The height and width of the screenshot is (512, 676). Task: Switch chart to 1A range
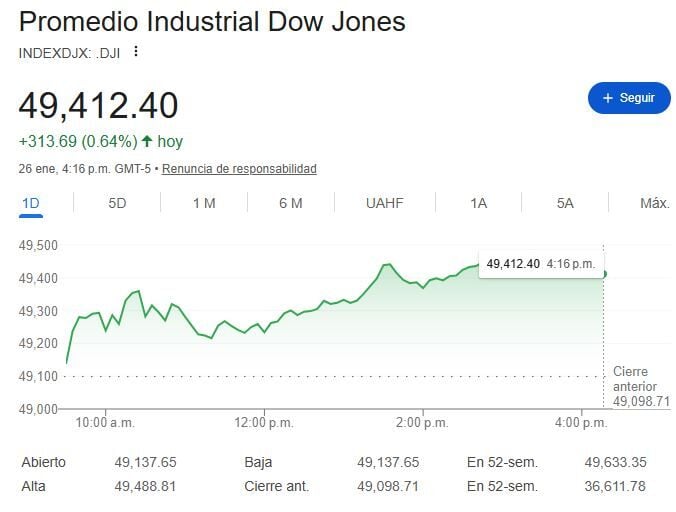click(478, 203)
